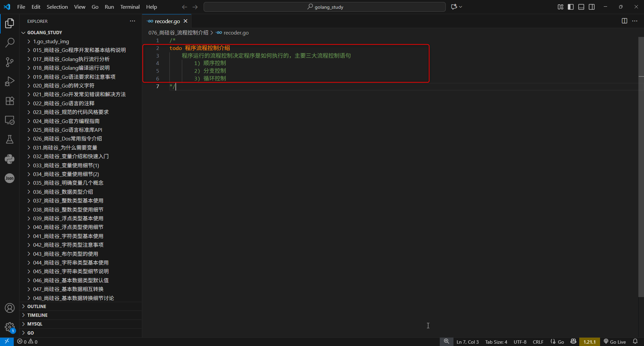
Task: Expand folder 048_尚硅谷_基本数据转换细节讨论
Action: click(80, 298)
